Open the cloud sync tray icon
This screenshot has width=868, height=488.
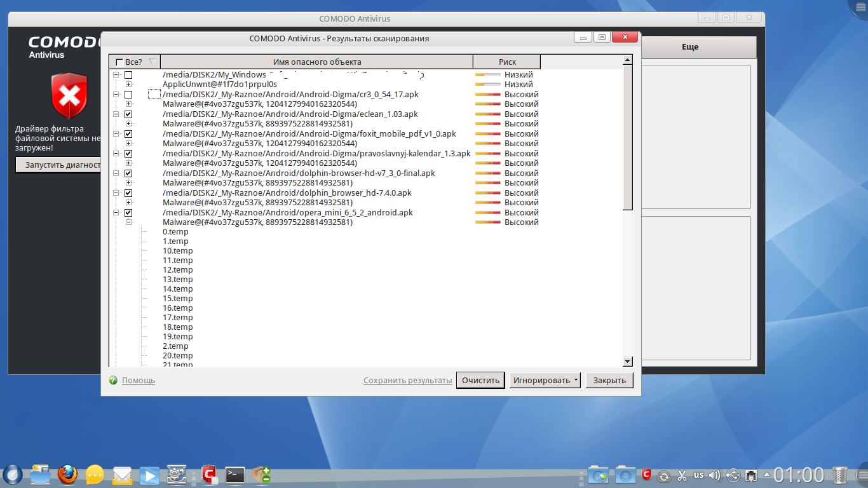[x=664, y=475]
